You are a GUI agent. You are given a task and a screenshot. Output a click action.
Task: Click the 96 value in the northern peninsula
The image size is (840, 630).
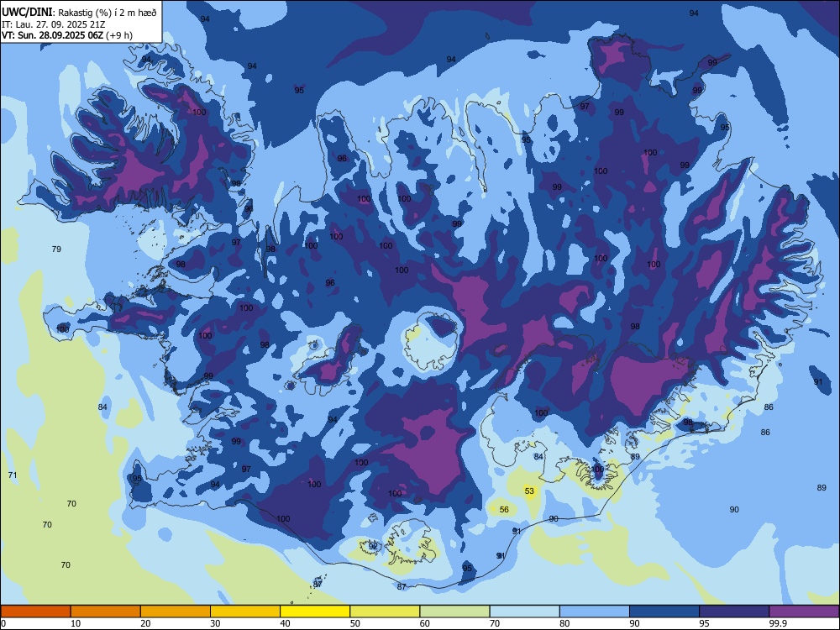click(342, 159)
